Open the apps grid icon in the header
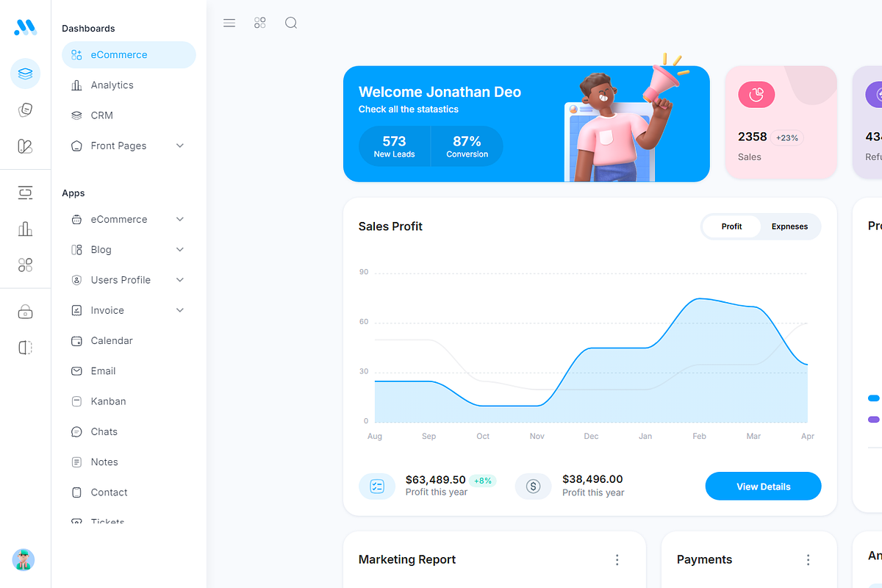The width and height of the screenshot is (882, 588). 260,23
